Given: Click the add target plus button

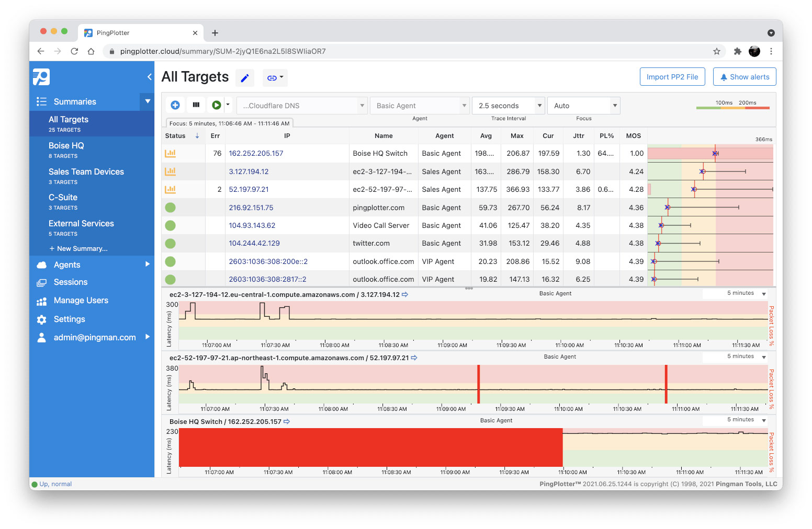Looking at the screenshot, I should coord(175,105).
